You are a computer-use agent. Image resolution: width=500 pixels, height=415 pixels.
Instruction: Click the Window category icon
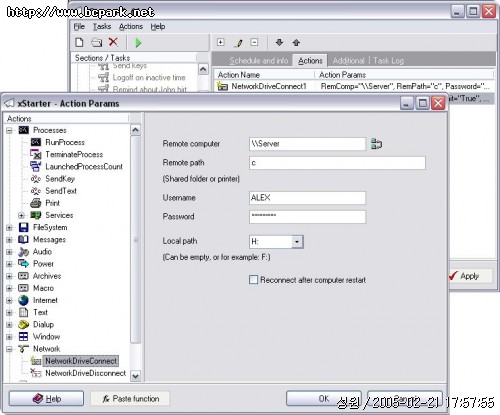tap(23, 337)
